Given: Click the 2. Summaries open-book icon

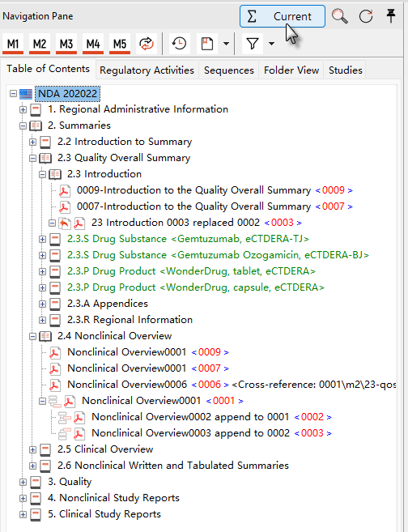Looking at the screenshot, I should coord(36,126).
